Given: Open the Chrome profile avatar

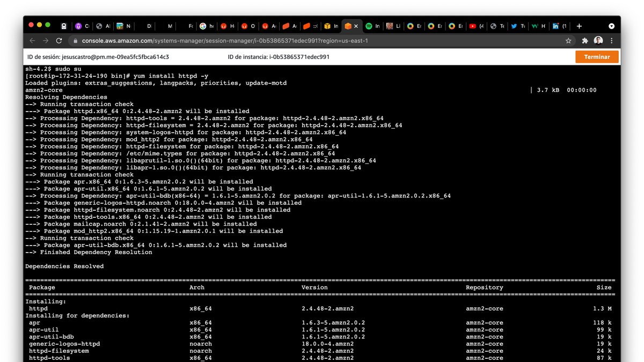Looking at the screenshot, I should (x=598, y=41).
